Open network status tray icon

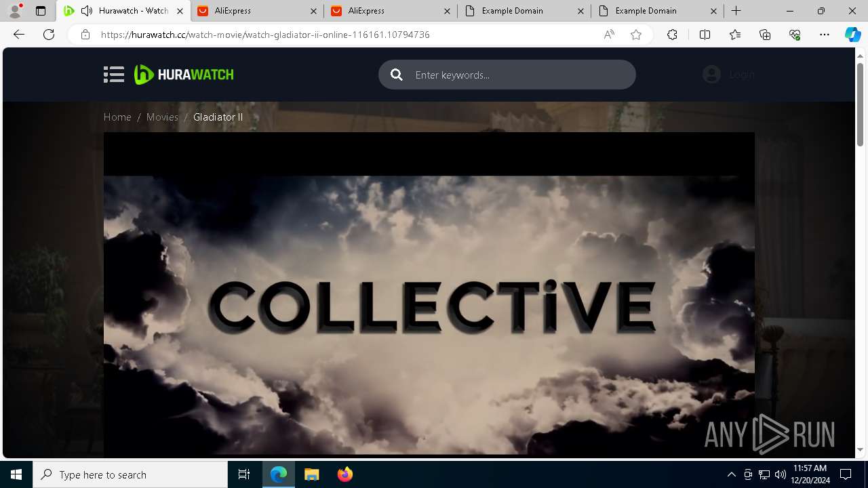point(764,474)
